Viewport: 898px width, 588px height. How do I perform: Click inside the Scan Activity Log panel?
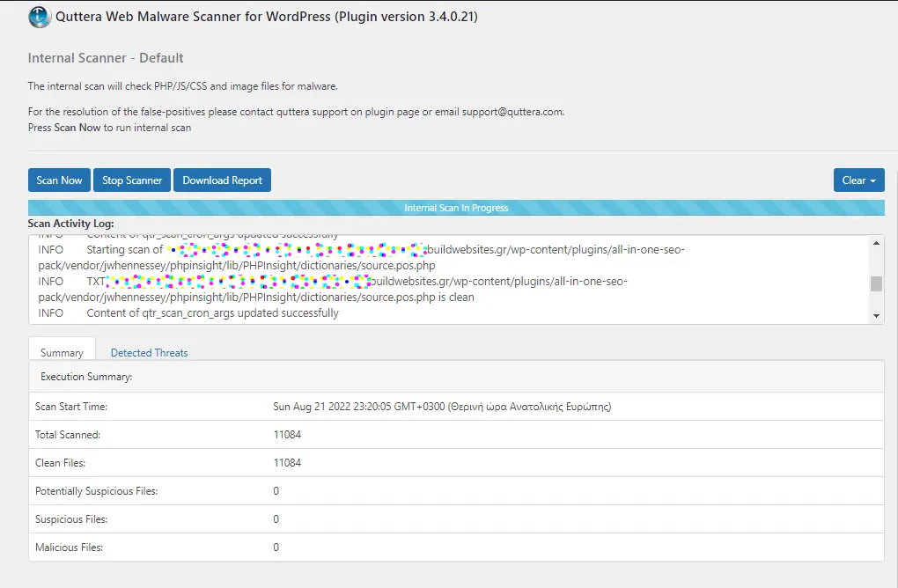point(440,282)
